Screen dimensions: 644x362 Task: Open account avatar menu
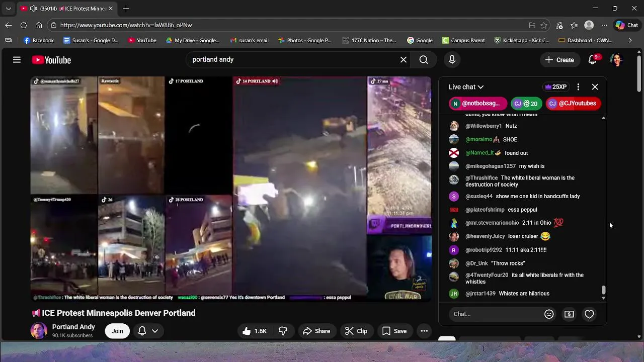click(616, 60)
